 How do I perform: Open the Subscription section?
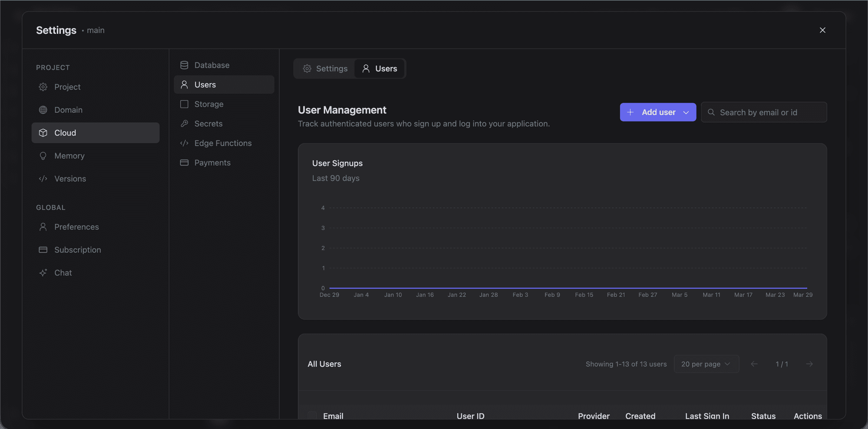96,250
